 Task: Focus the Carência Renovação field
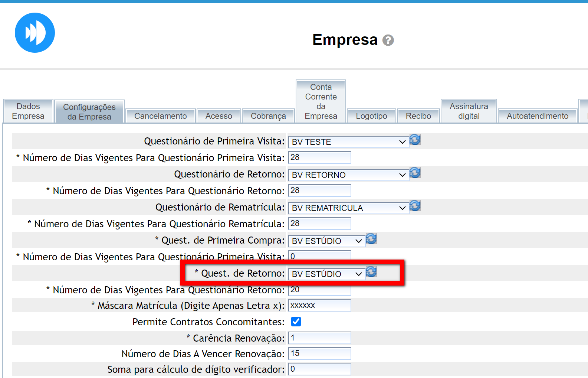point(319,338)
